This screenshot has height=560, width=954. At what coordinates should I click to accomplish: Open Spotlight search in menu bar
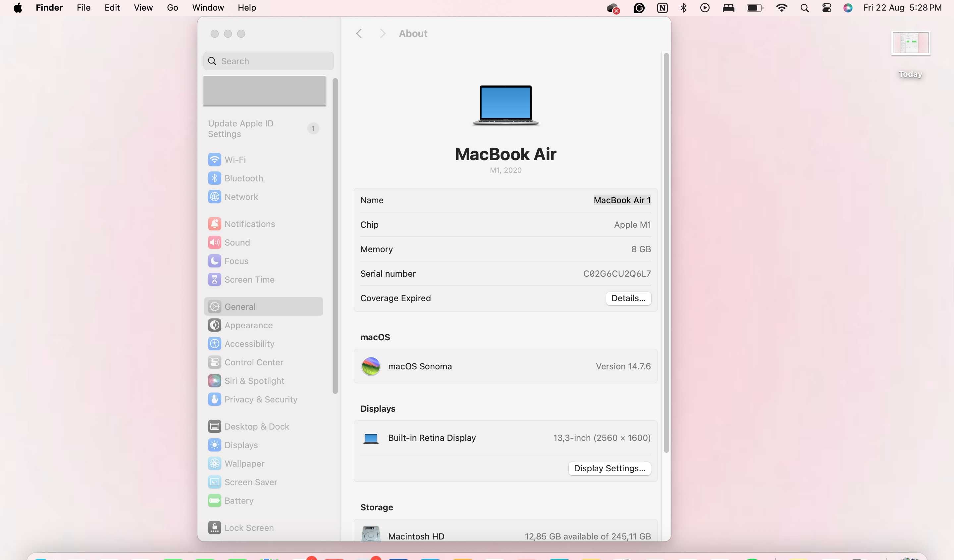[x=805, y=8]
